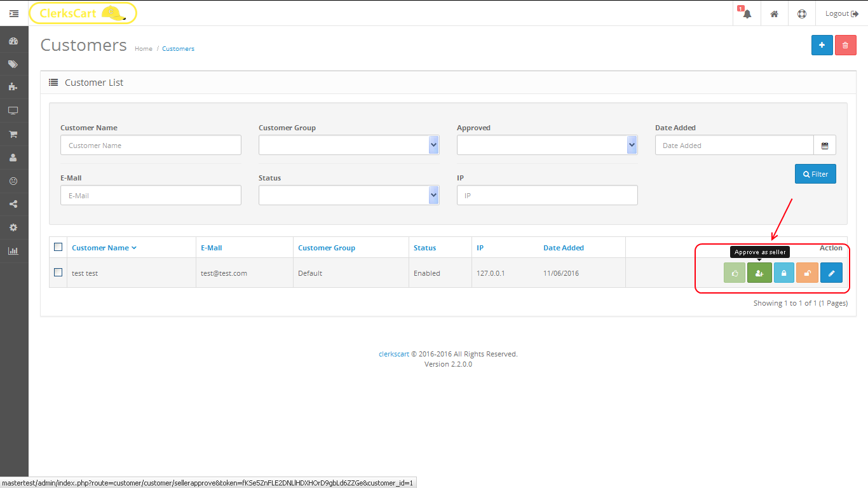Focus the Customer Name filter field
This screenshot has width=868, height=488.
coord(151,145)
